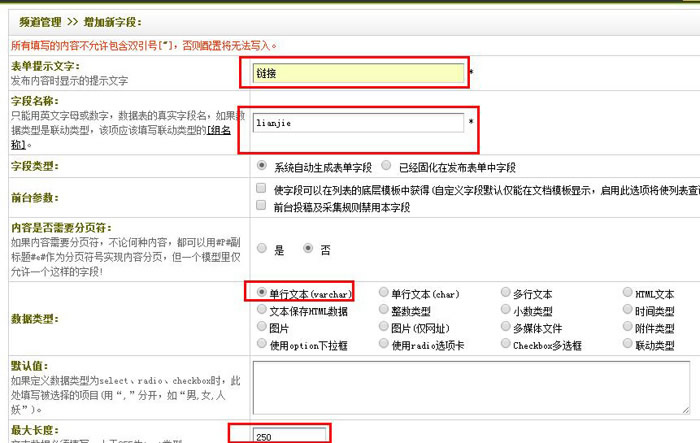Choose 整数类型 data type radio

click(384, 310)
